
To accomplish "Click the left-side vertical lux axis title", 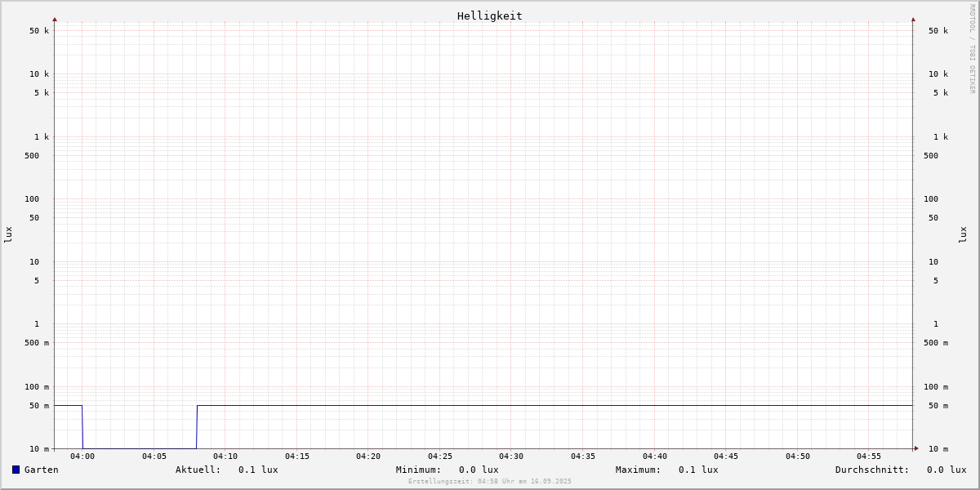I will (x=8, y=234).
